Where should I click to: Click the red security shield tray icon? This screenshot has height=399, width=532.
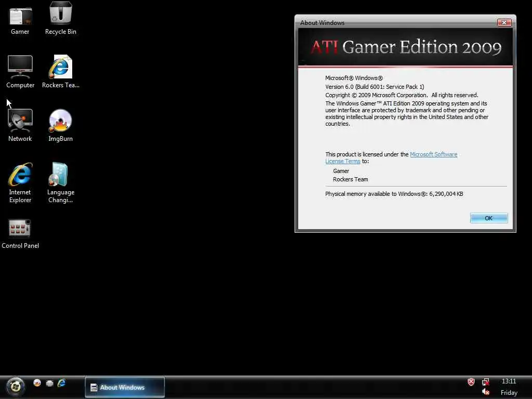(x=471, y=382)
